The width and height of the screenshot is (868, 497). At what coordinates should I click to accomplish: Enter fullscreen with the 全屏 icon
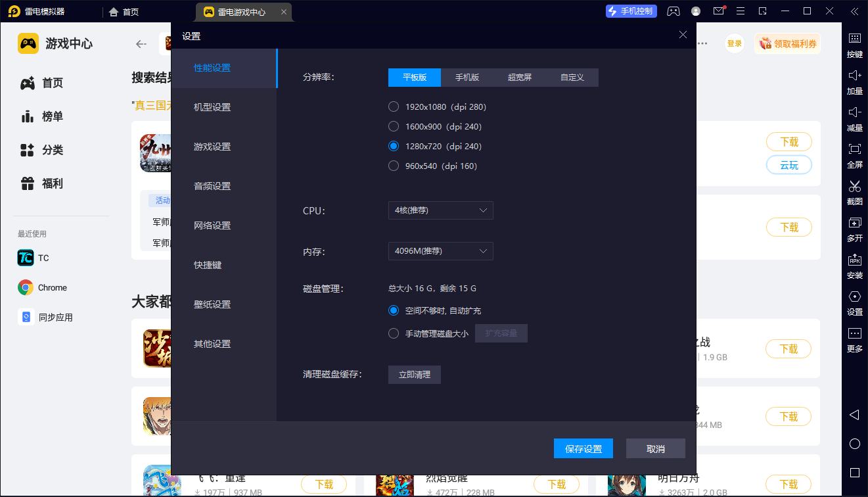tap(854, 154)
